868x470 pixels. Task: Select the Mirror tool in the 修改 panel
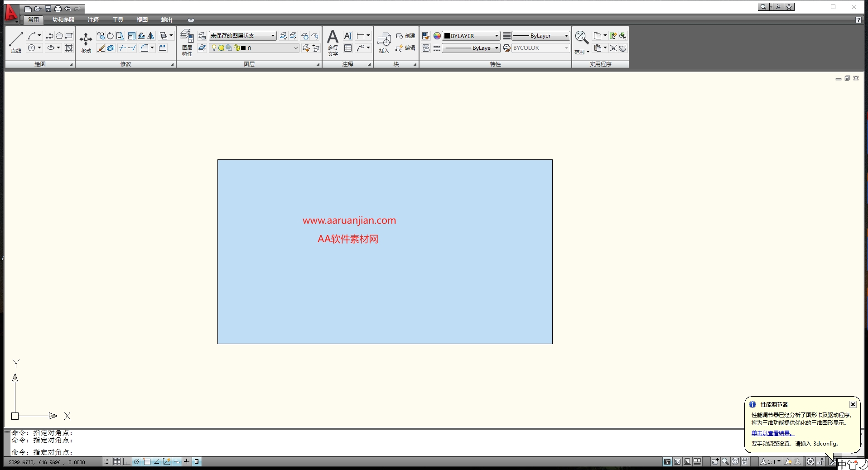click(151, 36)
